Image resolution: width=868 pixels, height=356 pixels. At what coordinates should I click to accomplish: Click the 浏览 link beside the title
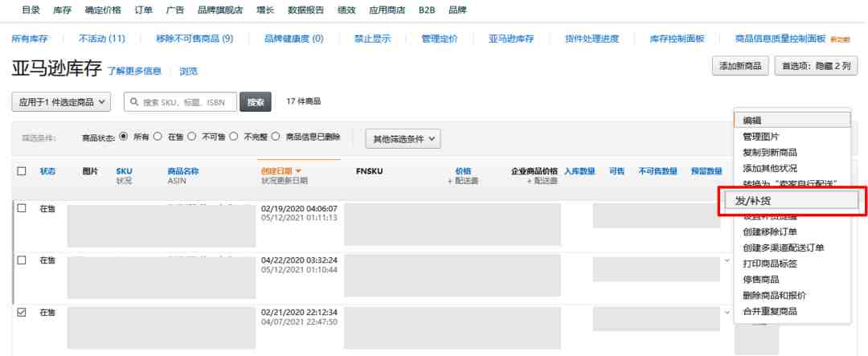point(189,71)
